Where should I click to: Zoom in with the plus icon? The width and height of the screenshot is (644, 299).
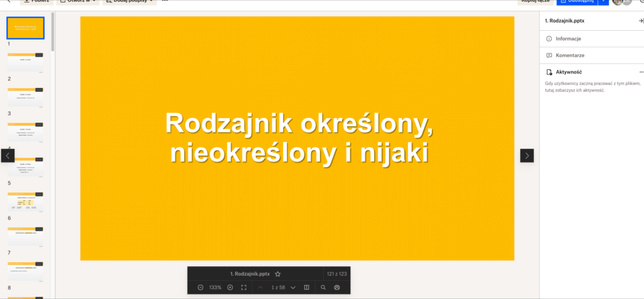coord(230,287)
